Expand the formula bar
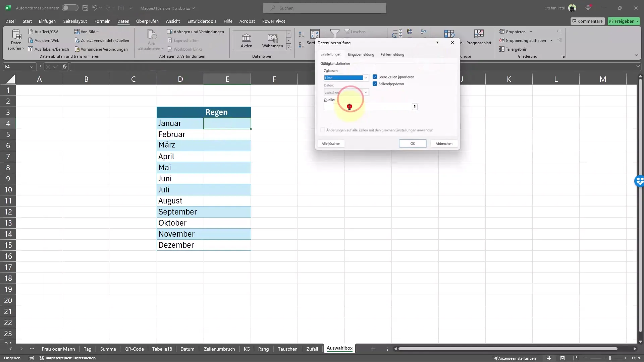644x362 pixels. pos(638,66)
